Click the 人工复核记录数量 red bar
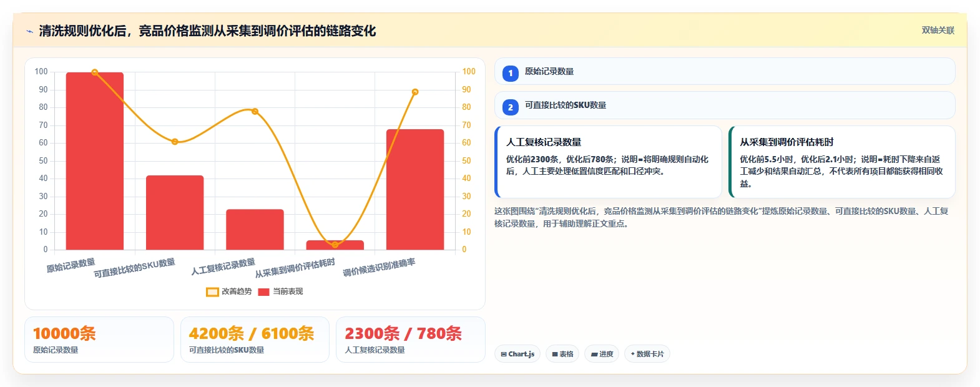The image size is (980, 387). point(255,230)
